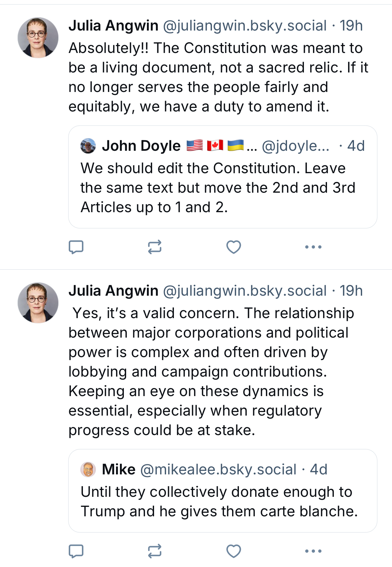Viewport: 392px width, 567px height.
Task: Tap John Doyle's small profile avatar
Action: point(88,146)
